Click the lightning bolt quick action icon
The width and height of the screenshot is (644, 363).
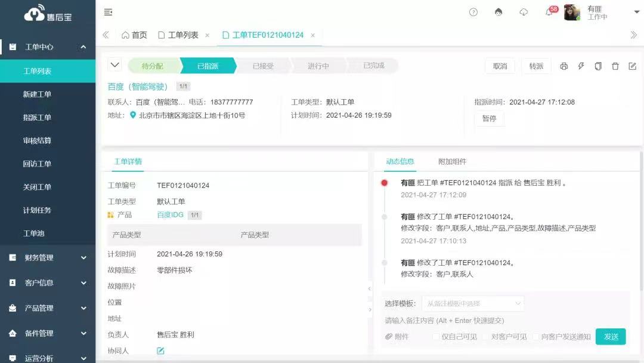[x=581, y=66]
